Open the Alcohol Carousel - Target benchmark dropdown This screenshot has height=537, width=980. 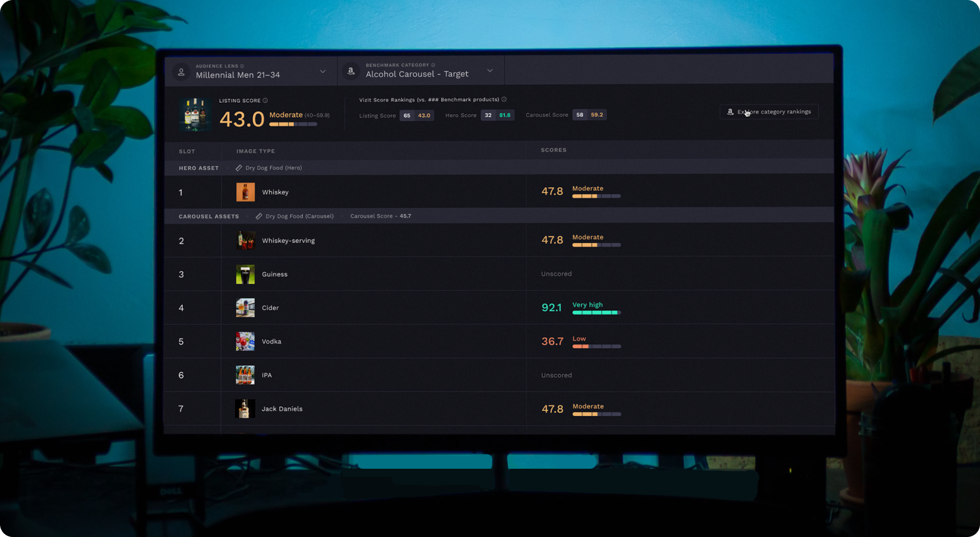pyautogui.click(x=489, y=70)
